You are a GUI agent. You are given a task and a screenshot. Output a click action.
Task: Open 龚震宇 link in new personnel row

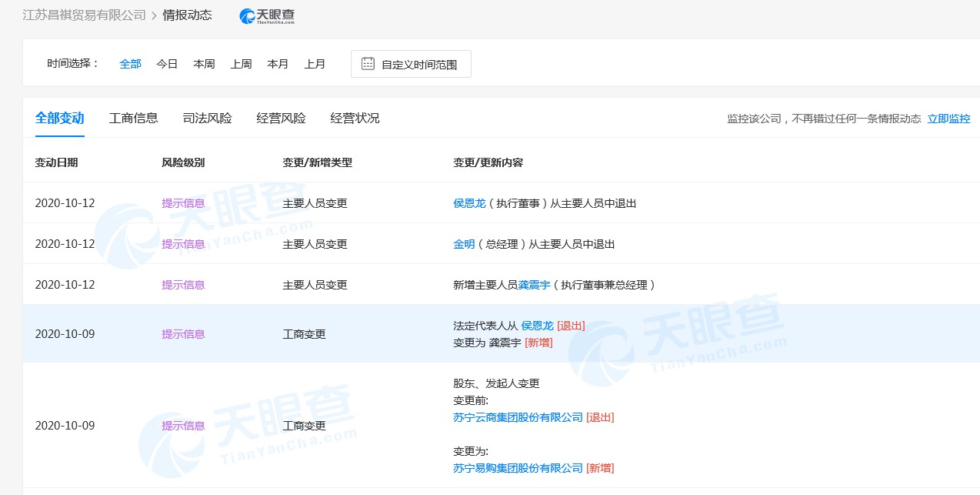pyautogui.click(x=534, y=285)
